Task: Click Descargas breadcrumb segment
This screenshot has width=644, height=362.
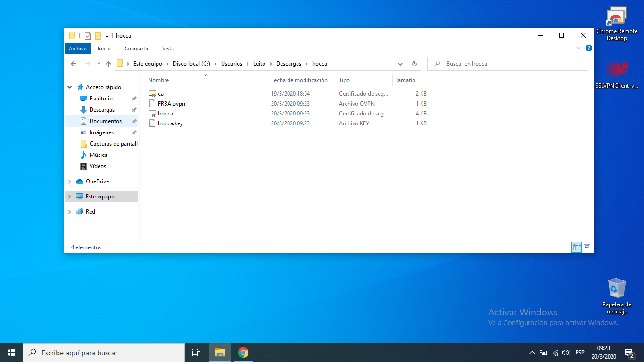Action: pyautogui.click(x=289, y=64)
